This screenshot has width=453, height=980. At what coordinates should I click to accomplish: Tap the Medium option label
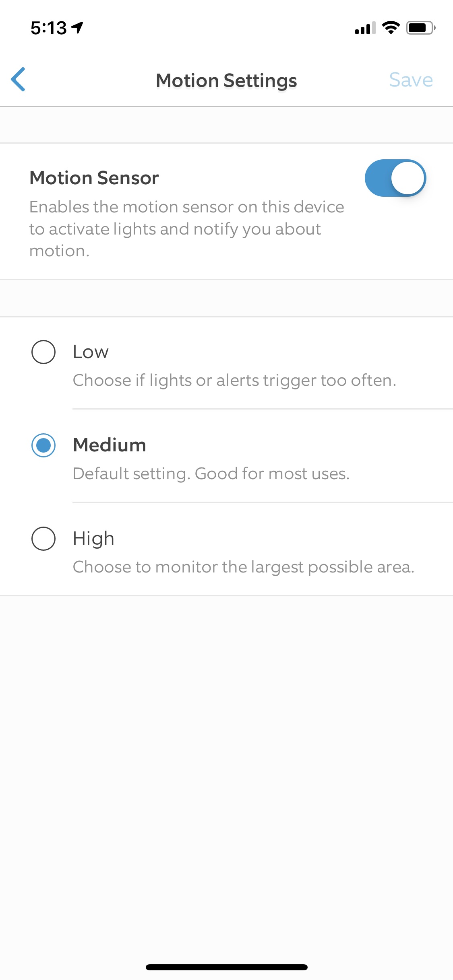tap(110, 445)
